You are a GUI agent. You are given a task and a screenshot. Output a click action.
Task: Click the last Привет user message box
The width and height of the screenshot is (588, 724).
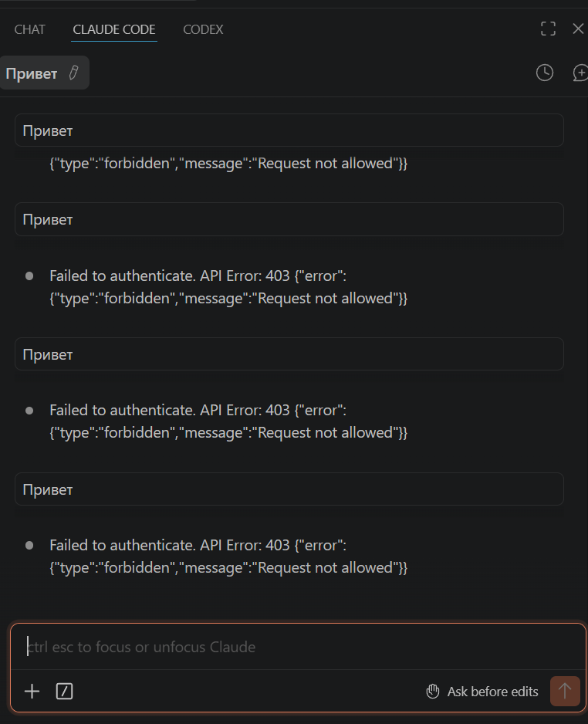click(289, 489)
